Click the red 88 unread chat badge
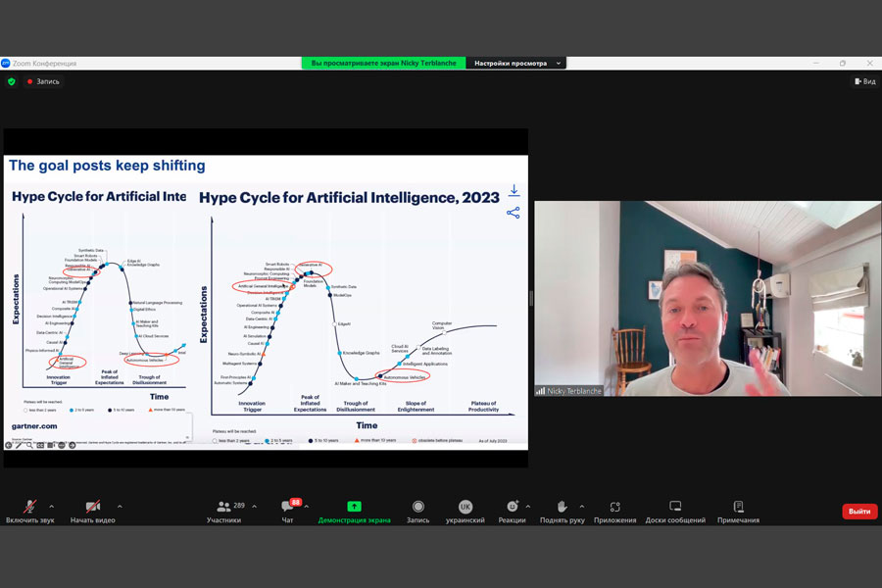 pos(296,502)
